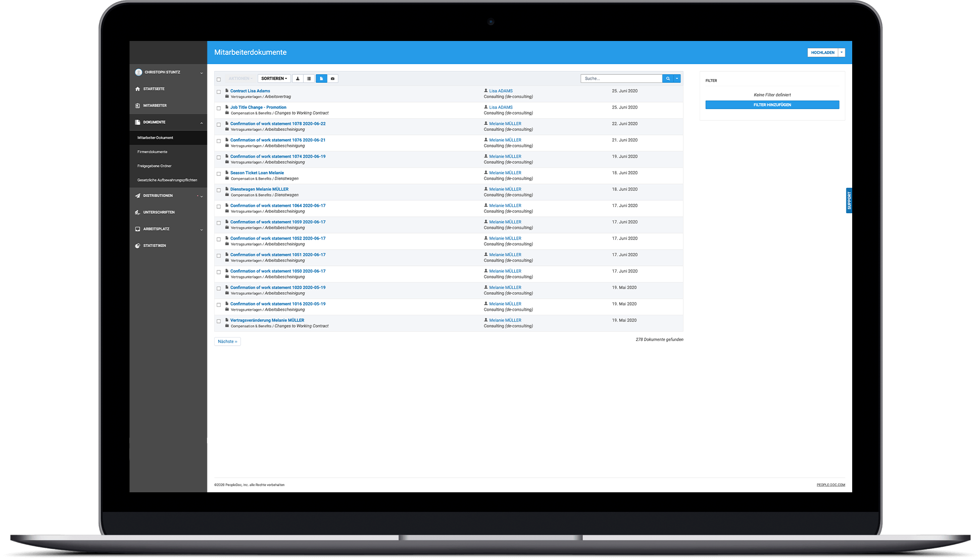Click the camera thumbnail view icon

click(333, 78)
